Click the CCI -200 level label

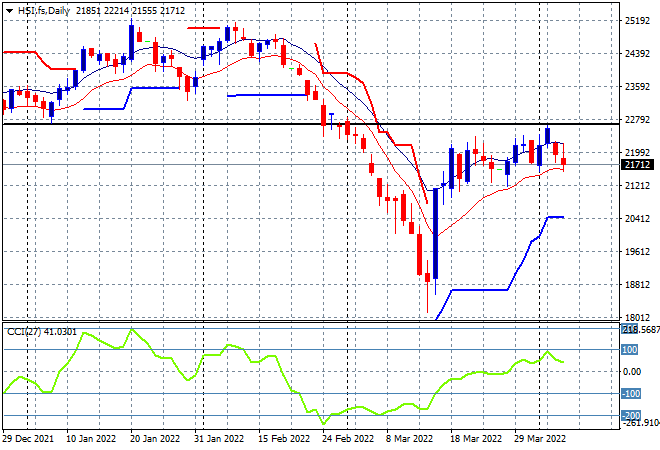[631, 415]
